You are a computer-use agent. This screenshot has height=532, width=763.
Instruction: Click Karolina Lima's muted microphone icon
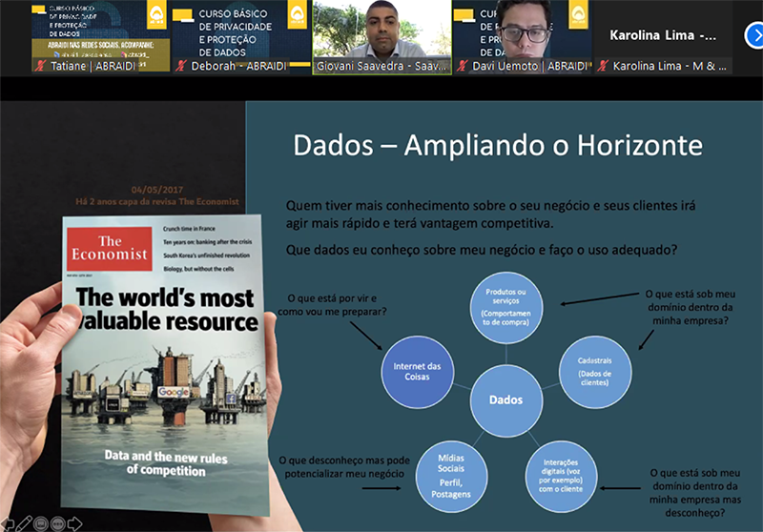[604, 66]
